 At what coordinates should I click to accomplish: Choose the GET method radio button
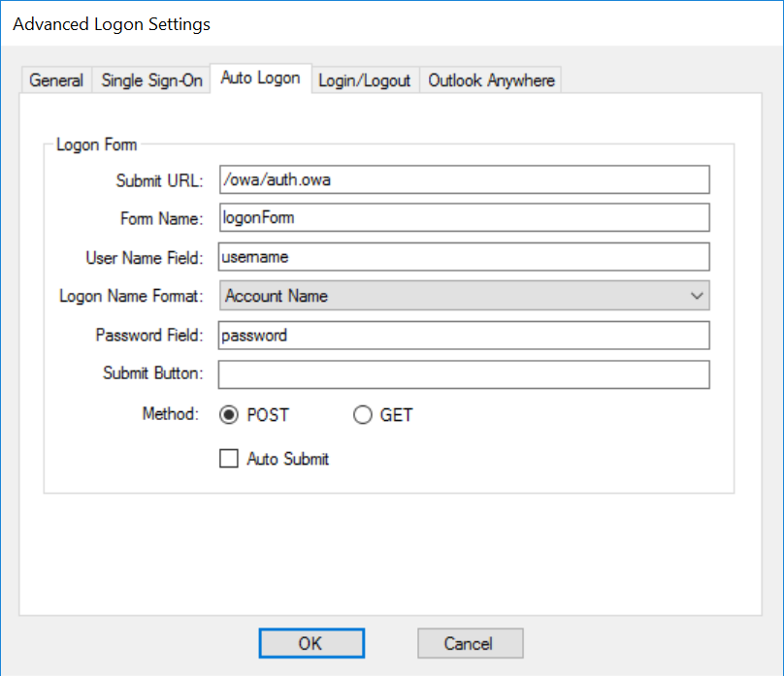point(363,415)
